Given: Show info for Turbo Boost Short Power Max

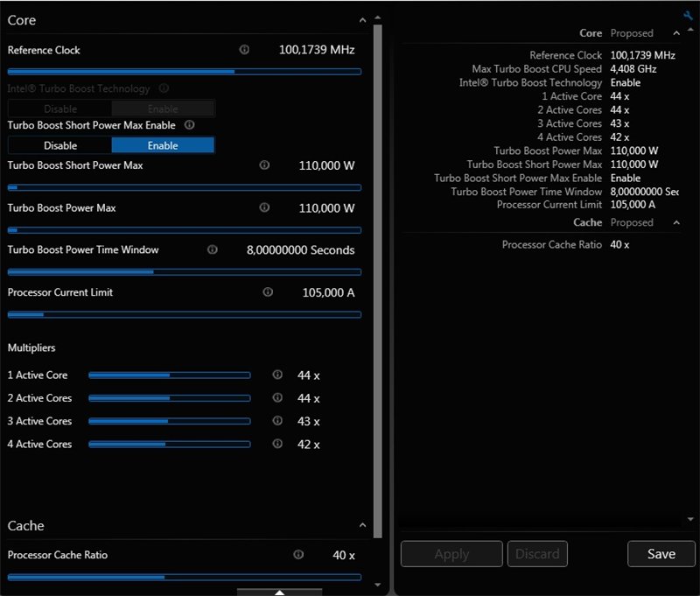Looking at the screenshot, I should click(x=264, y=165).
